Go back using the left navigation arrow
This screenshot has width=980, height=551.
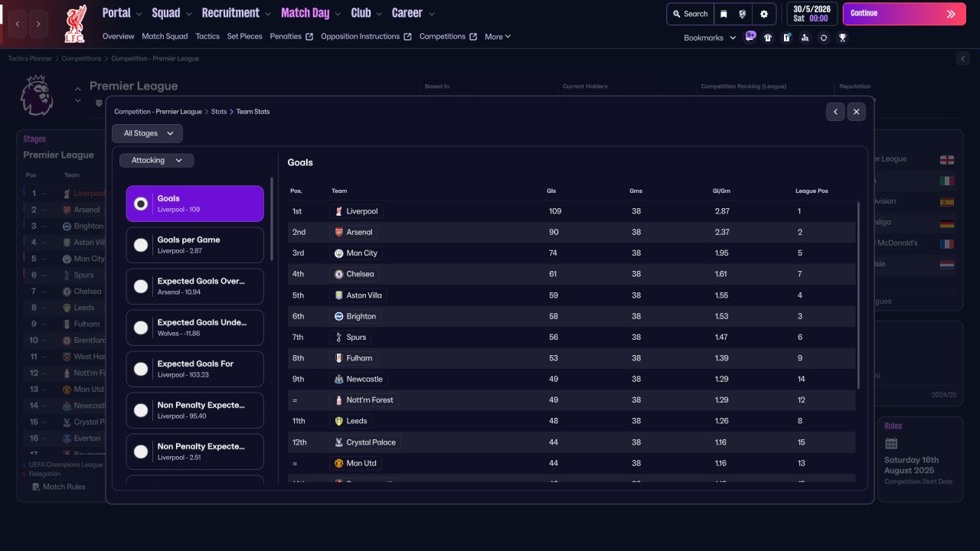(18, 24)
